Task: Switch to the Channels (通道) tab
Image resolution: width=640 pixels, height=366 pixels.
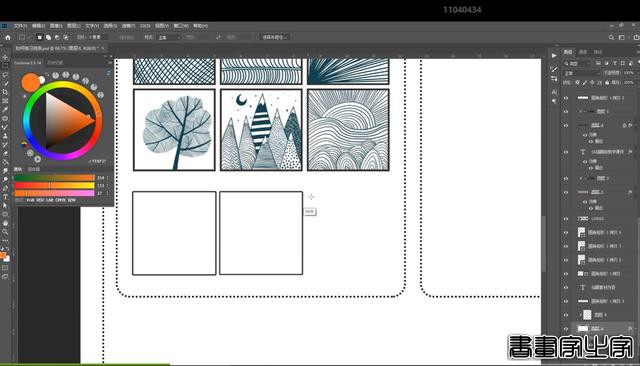Action: pyautogui.click(x=583, y=52)
